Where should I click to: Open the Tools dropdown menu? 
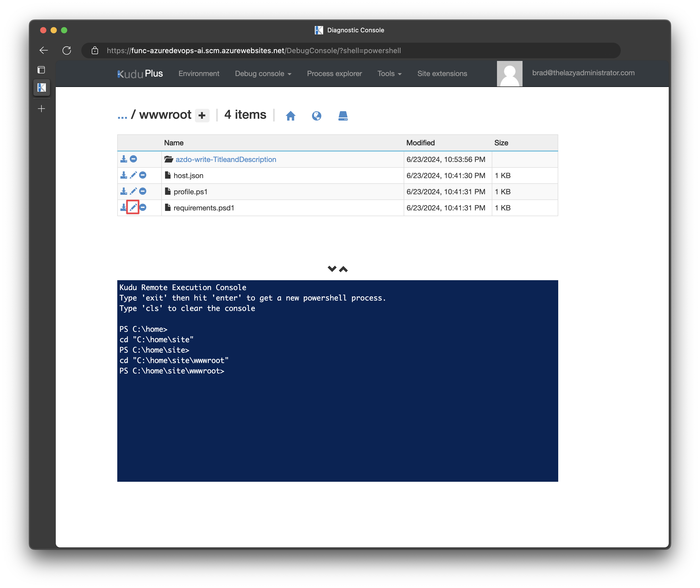(389, 74)
